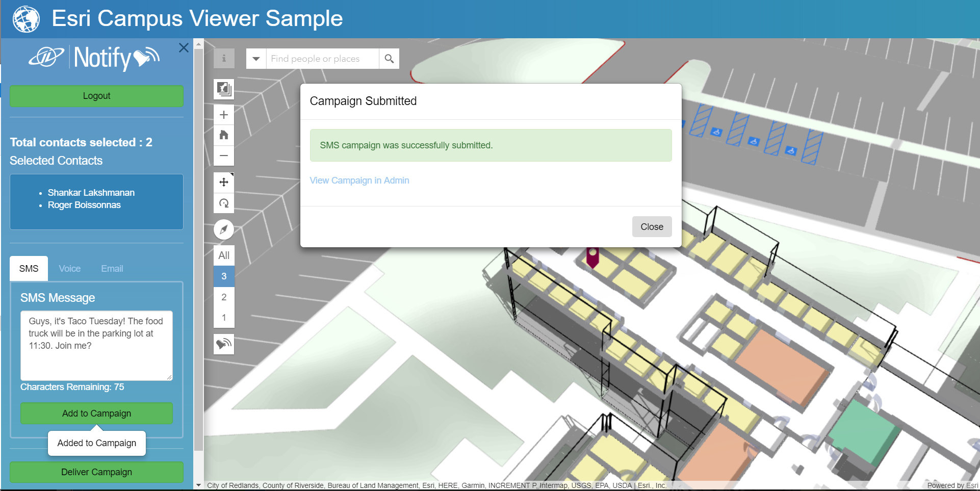Switch to the Voice tab

(69, 269)
